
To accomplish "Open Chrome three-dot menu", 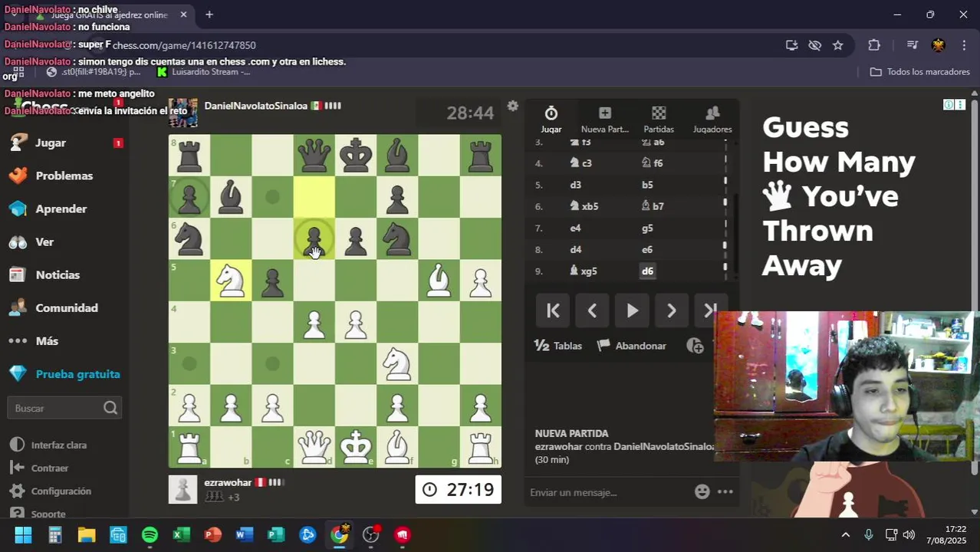I will [x=963, y=45].
